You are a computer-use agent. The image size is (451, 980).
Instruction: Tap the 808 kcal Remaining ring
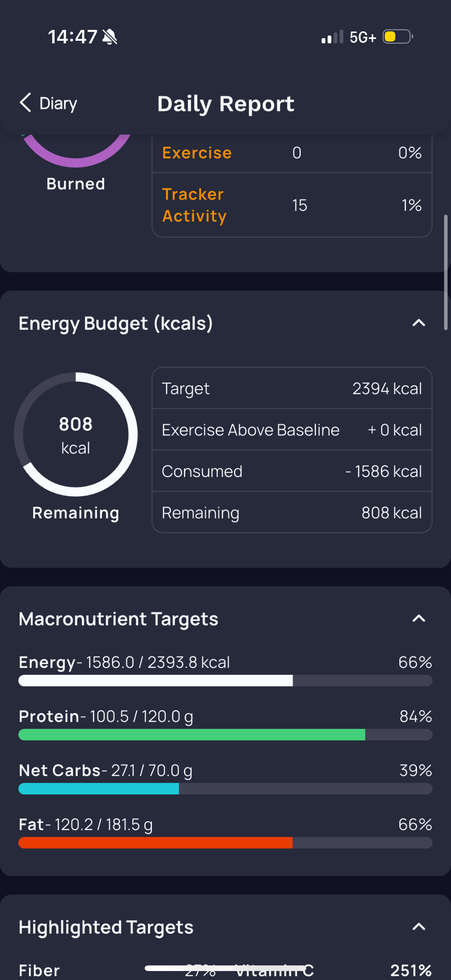point(76,434)
